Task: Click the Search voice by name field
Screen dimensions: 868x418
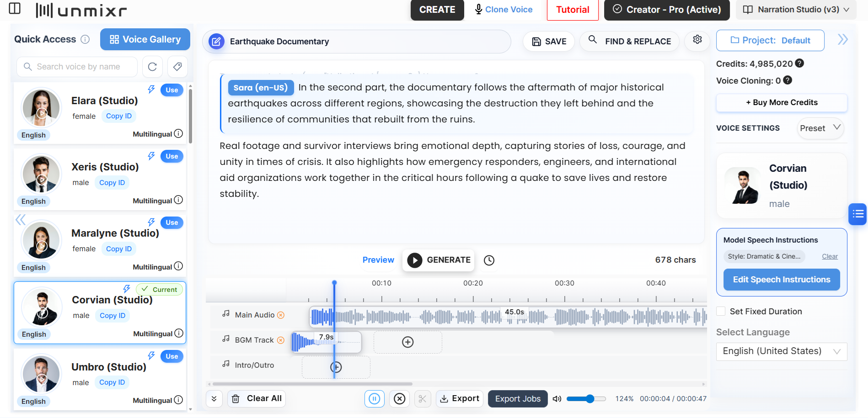Action: (x=78, y=67)
